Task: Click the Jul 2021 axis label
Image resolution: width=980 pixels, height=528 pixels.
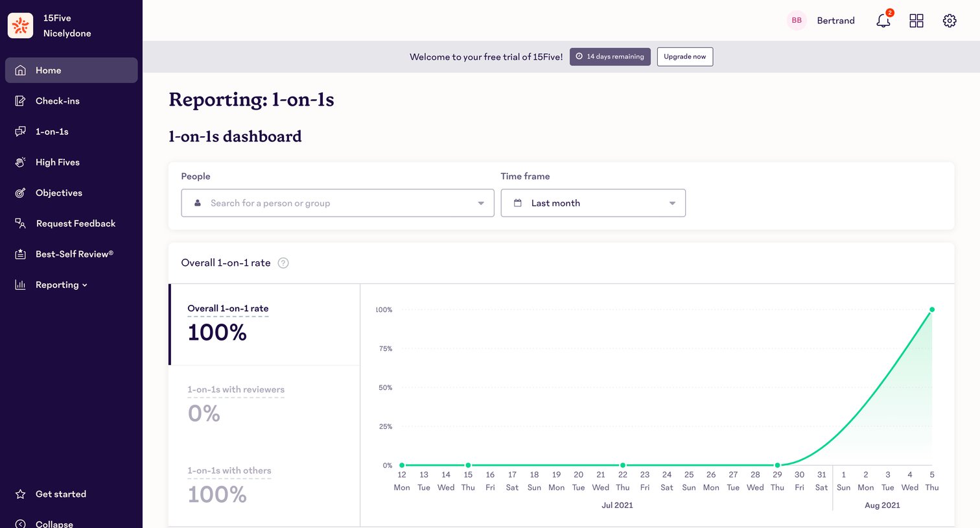Action: pyautogui.click(x=617, y=505)
